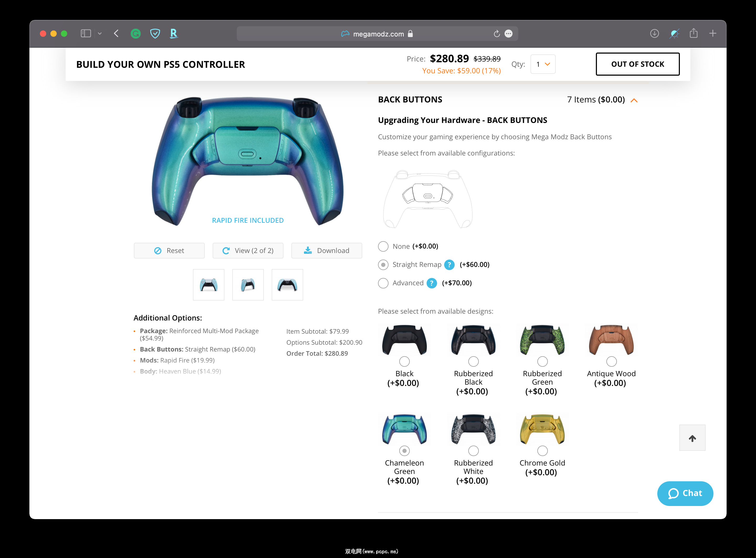The image size is (756, 558).
Task: Open a new Safari tab
Action: click(712, 33)
